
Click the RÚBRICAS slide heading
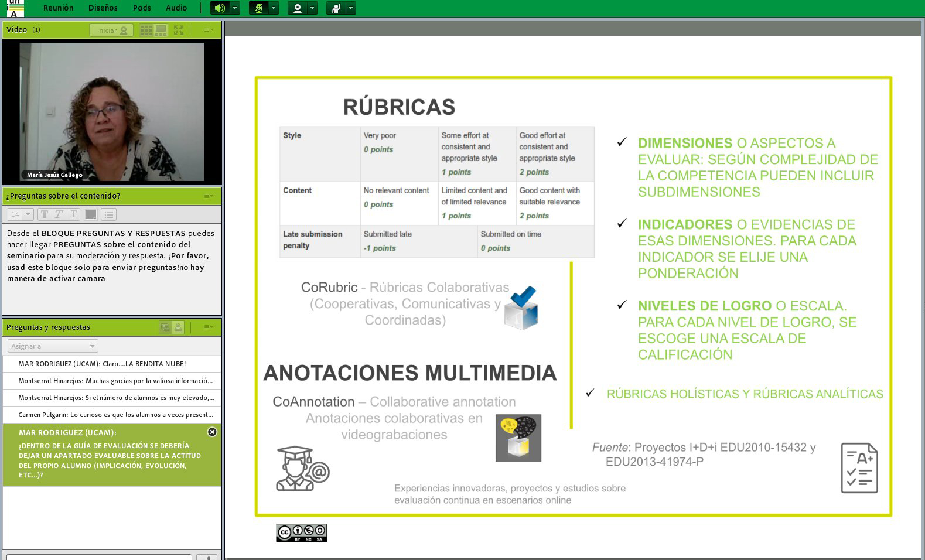point(399,107)
